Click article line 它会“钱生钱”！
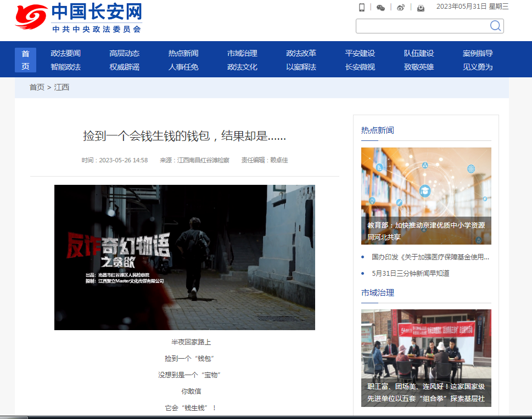Screen dimensions: 532x419 click(x=191, y=408)
